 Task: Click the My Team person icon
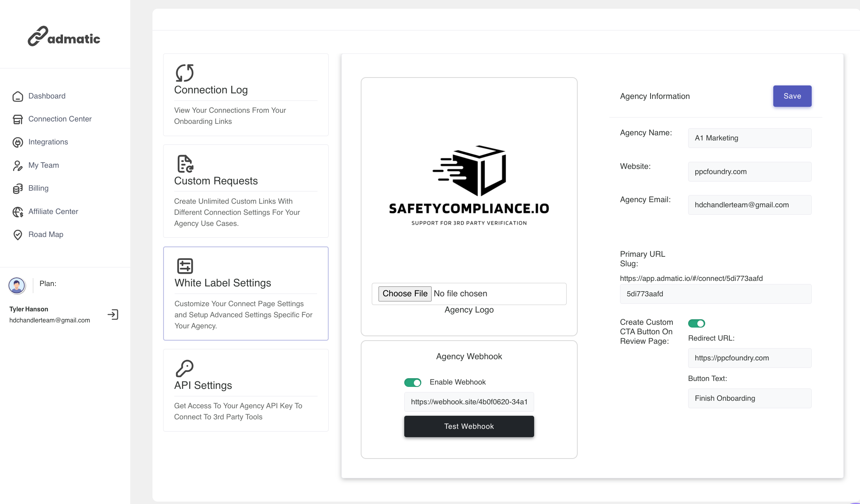tap(18, 165)
